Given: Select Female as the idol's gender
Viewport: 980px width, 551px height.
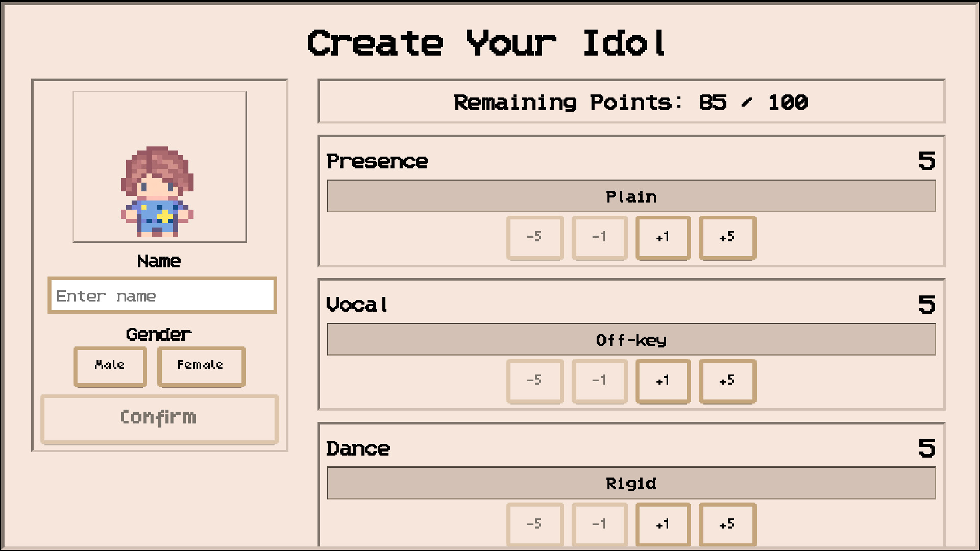Looking at the screenshot, I should (201, 366).
